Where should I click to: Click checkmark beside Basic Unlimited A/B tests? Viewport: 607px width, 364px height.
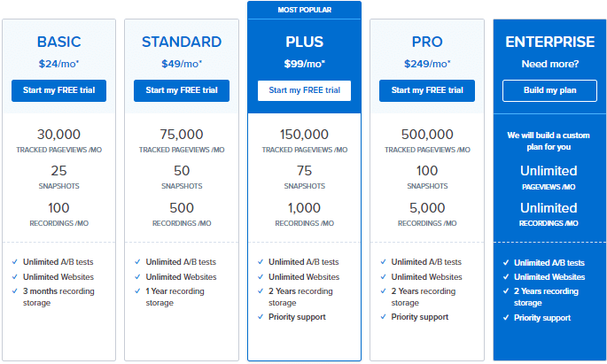coord(15,262)
